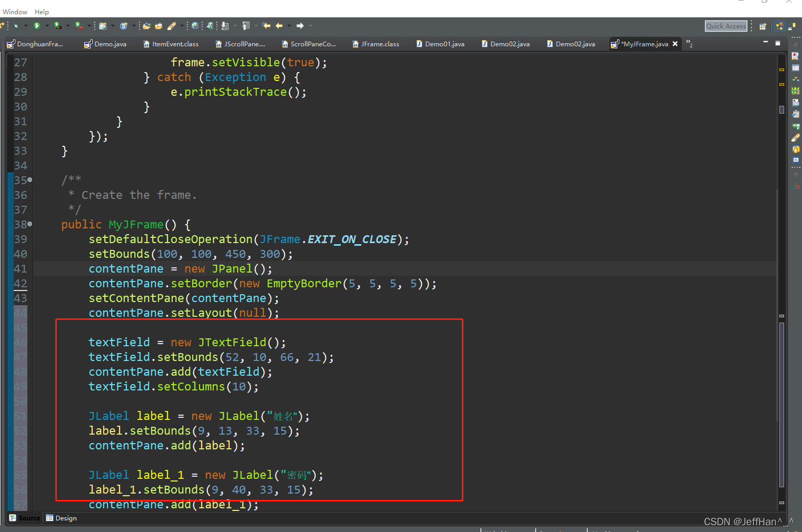Jump back with Last Edit Location arrow
This screenshot has width=802, height=532.
(x=266, y=25)
